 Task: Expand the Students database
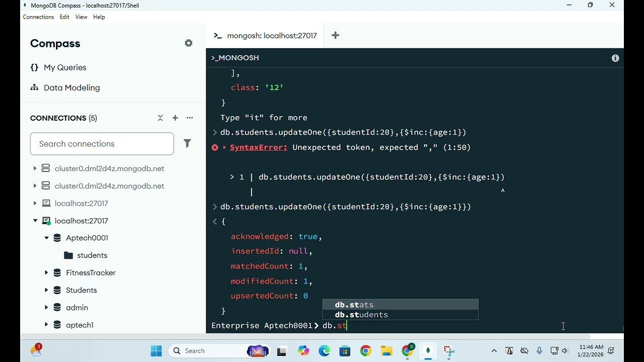point(46,290)
